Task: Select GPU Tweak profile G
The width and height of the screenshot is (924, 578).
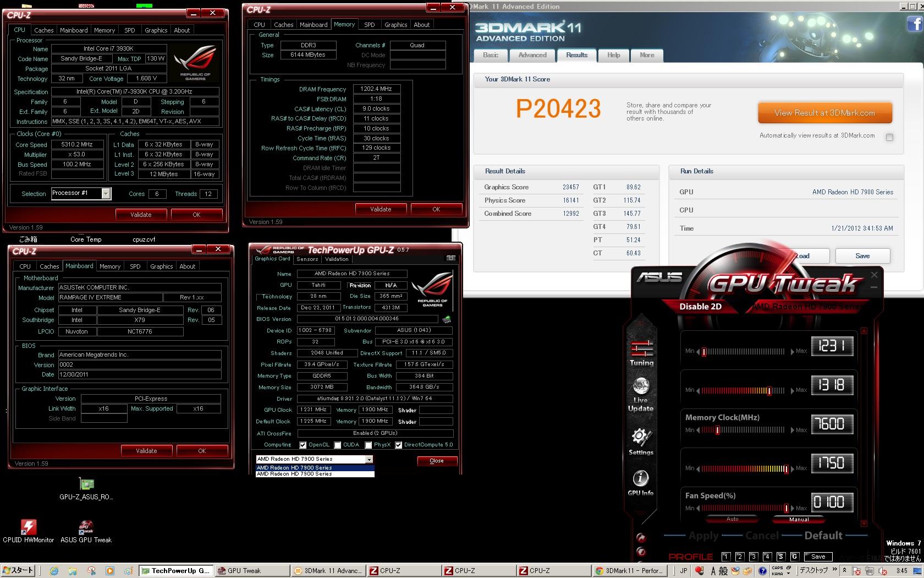Action: coord(794,557)
